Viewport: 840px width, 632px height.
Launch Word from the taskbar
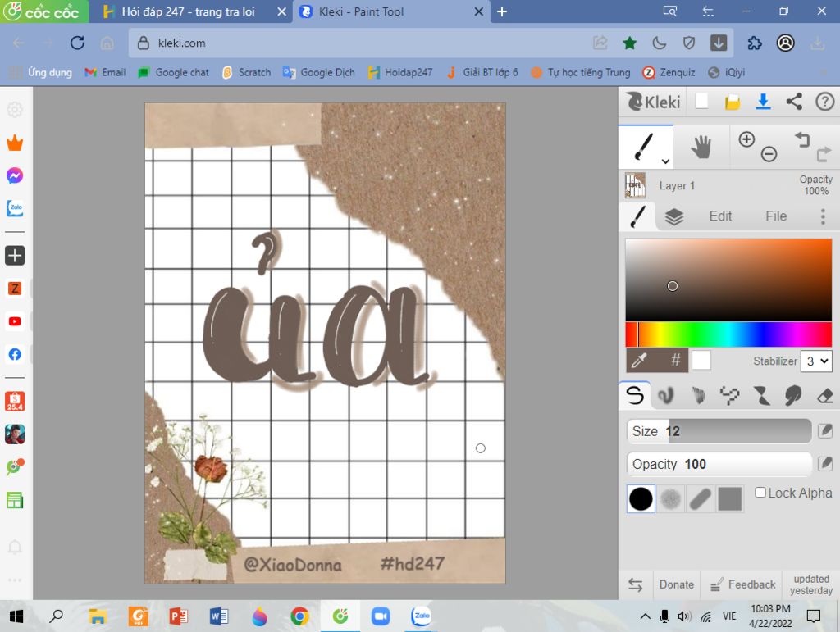click(x=218, y=616)
